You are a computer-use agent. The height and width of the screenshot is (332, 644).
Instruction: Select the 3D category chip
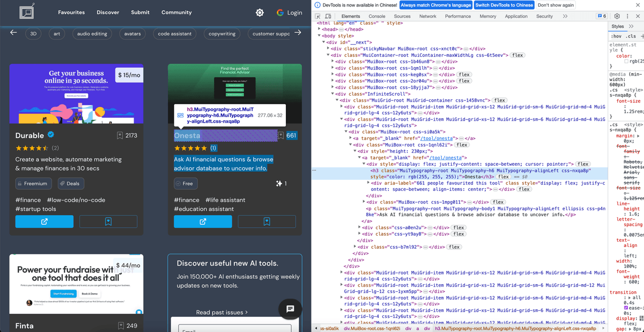click(x=33, y=34)
